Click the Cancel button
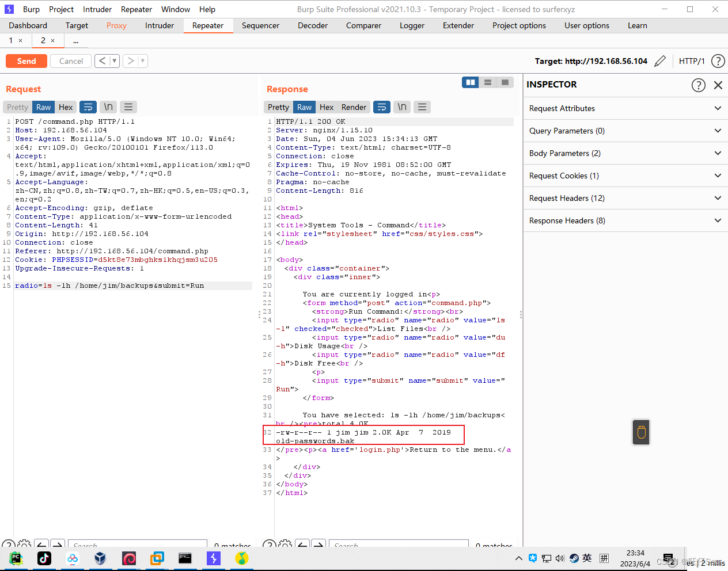Viewport: 728px width, 571px height. (71, 61)
